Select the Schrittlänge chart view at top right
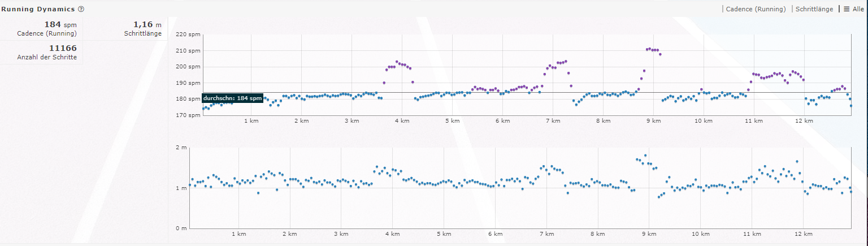Viewport: 868px width, 246px height. 814,9
